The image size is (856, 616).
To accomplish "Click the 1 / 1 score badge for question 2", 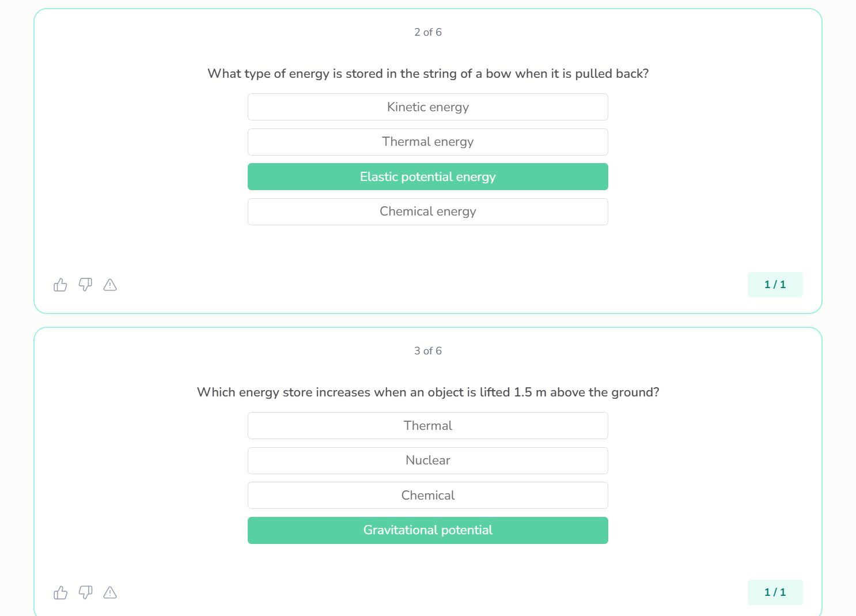I will [775, 285].
